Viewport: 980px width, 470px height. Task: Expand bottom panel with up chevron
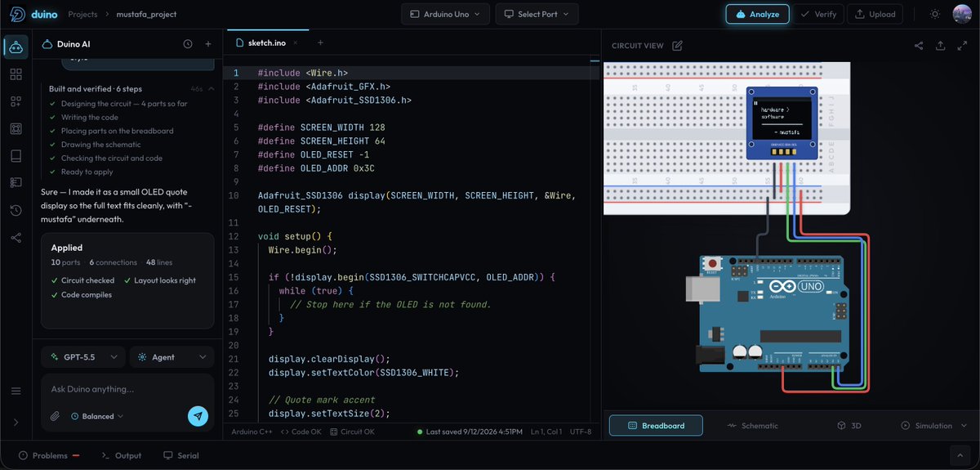pos(960,455)
